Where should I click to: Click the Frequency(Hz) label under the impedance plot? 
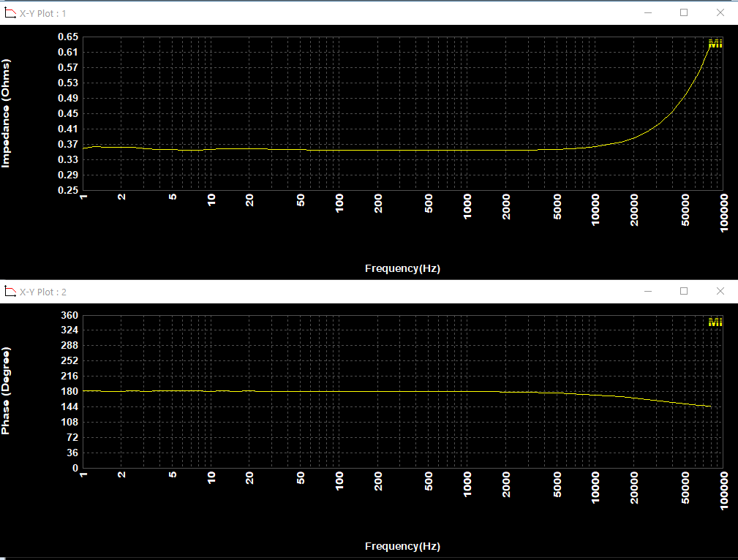(402, 268)
